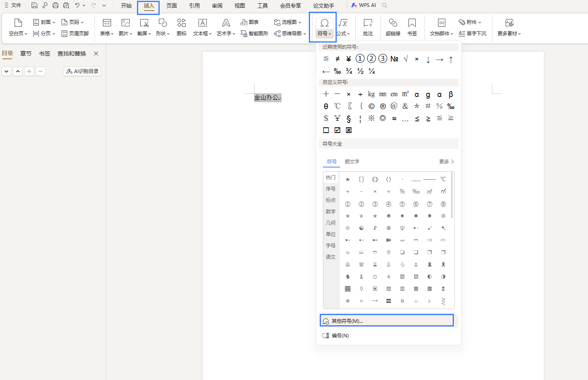Switch to the 审阅 ribbon tab
This screenshot has width=588, height=380.
click(x=217, y=6)
